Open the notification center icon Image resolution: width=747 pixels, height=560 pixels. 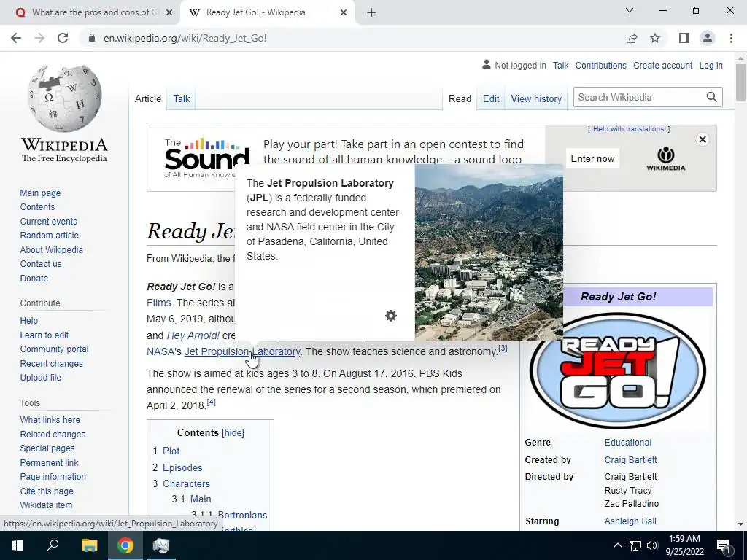(x=724, y=546)
